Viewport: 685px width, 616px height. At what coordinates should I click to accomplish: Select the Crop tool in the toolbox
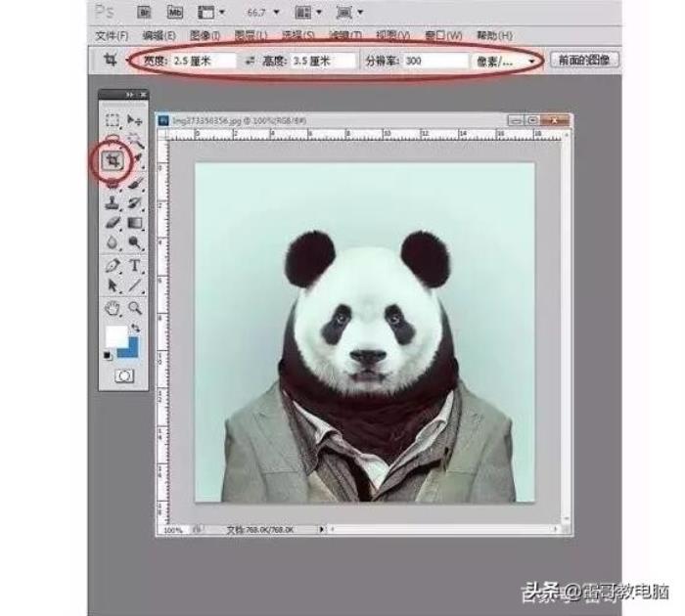[114, 159]
